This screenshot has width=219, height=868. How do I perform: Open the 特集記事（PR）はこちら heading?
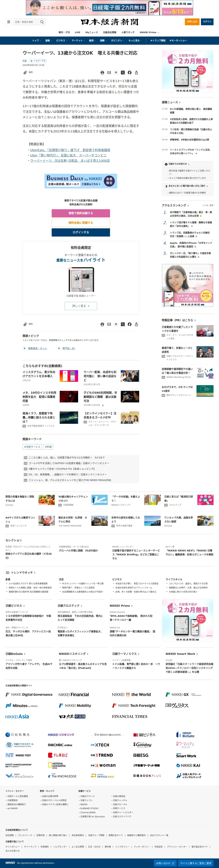coord(179,320)
